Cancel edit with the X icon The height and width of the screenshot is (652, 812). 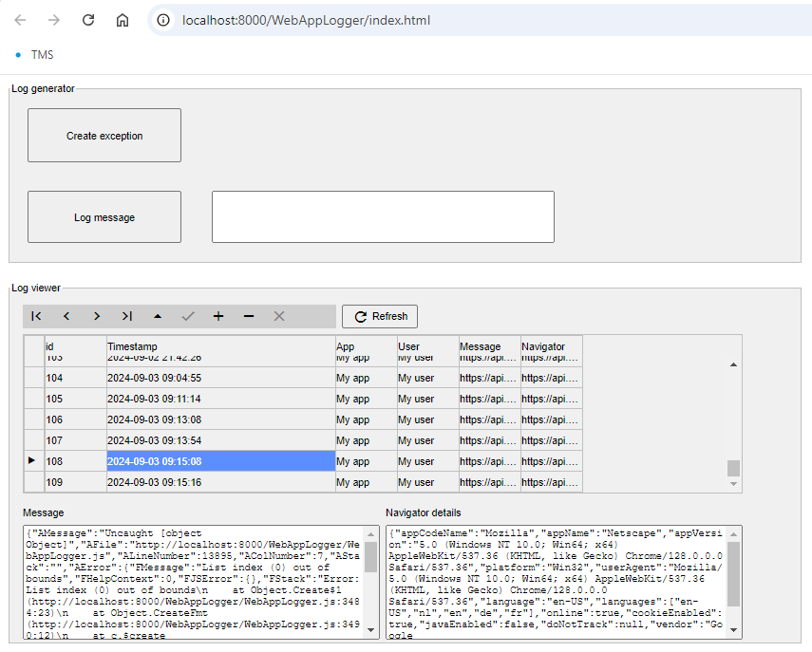tap(279, 316)
